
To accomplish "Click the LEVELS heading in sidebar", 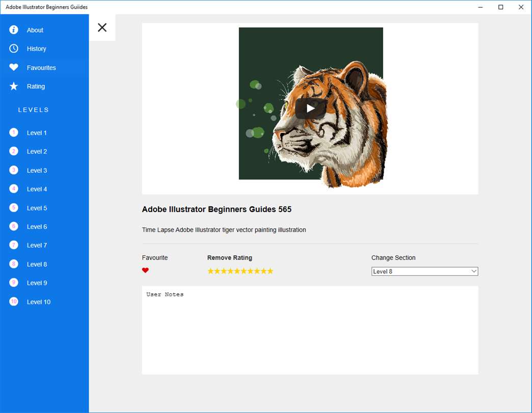I will 34,110.
